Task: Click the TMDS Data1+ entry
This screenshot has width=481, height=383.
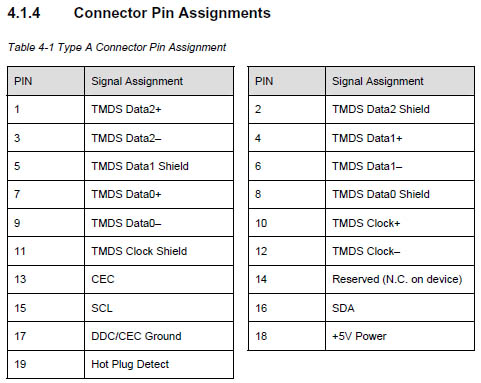Action: 400,138
